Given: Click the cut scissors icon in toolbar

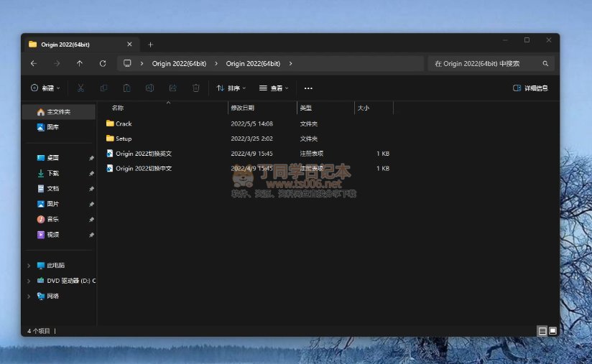Looking at the screenshot, I should (80, 88).
